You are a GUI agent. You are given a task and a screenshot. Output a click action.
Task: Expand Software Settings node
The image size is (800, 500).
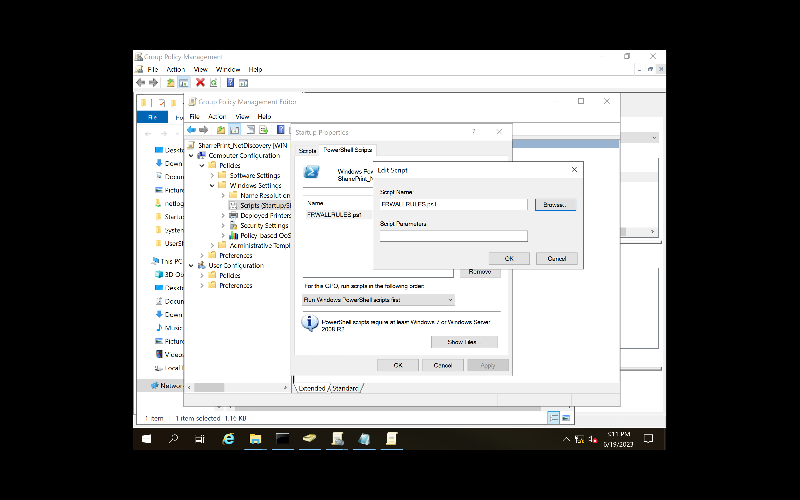(213, 176)
